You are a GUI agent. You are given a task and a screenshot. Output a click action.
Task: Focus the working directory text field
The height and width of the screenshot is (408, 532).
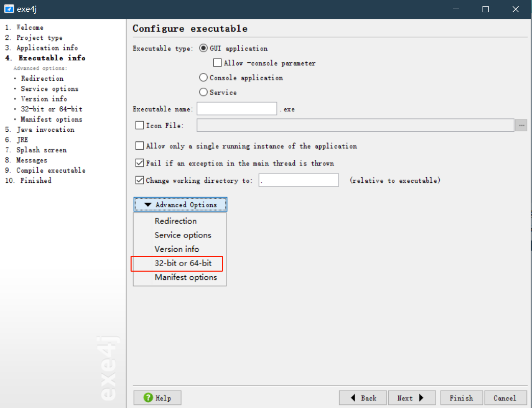click(298, 180)
